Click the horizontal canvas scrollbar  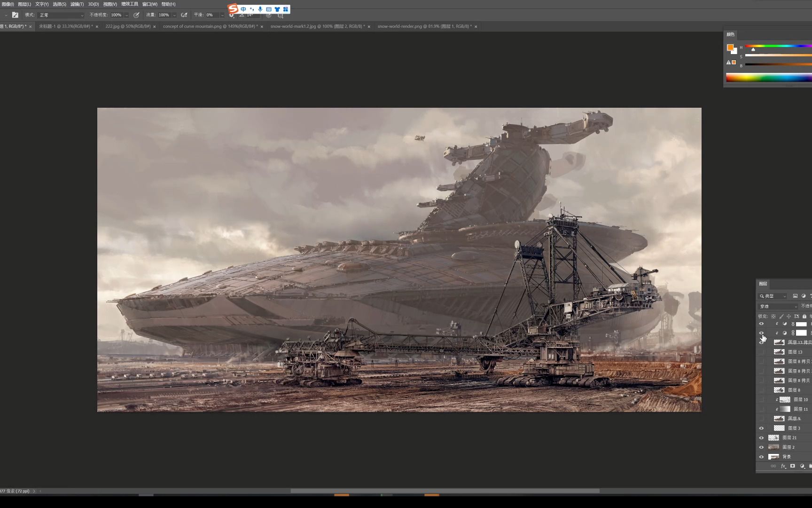pyautogui.click(x=445, y=491)
